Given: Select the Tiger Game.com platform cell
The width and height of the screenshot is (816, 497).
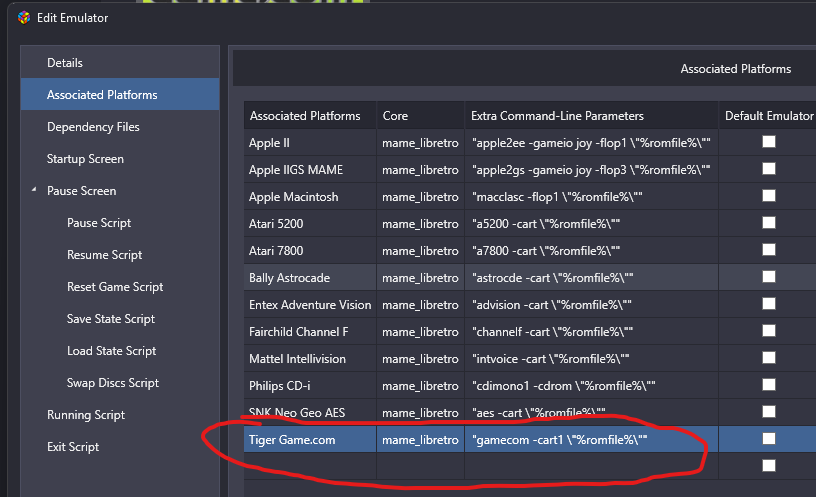Looking at the screenshot, I should click(x=310, y=440).
